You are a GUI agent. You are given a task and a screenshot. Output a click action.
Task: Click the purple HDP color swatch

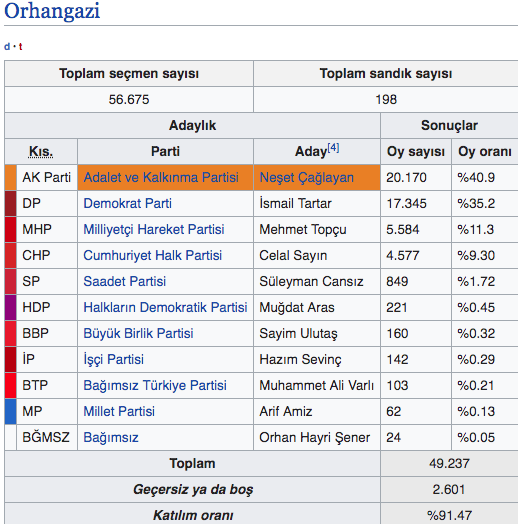coord(11,307)
